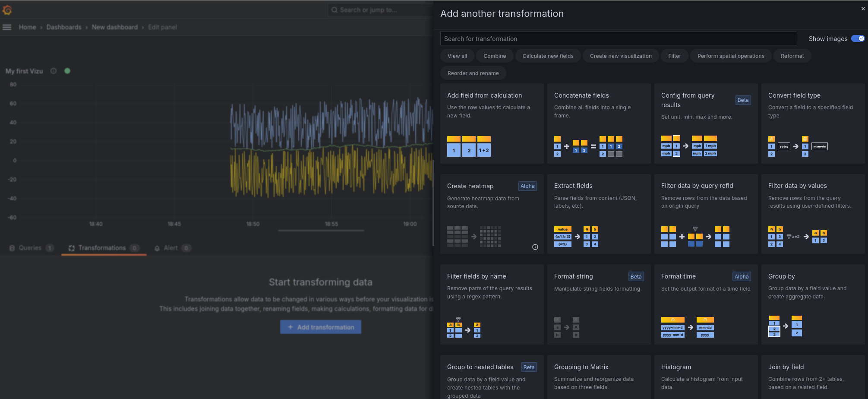Screen dimensions: 868x399
Task: Click the Search for transformation field
Action: coord(618,38)
